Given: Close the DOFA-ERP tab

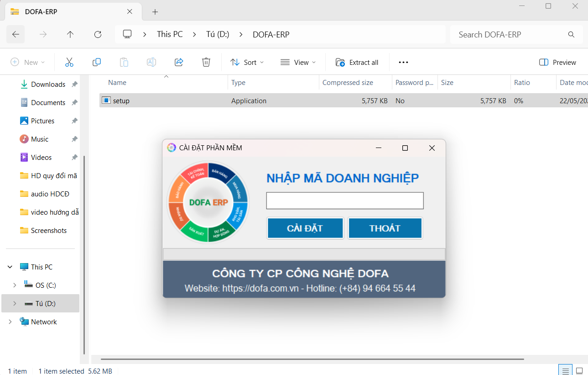Looking at the screenshot, I should (x=130, y=11).
